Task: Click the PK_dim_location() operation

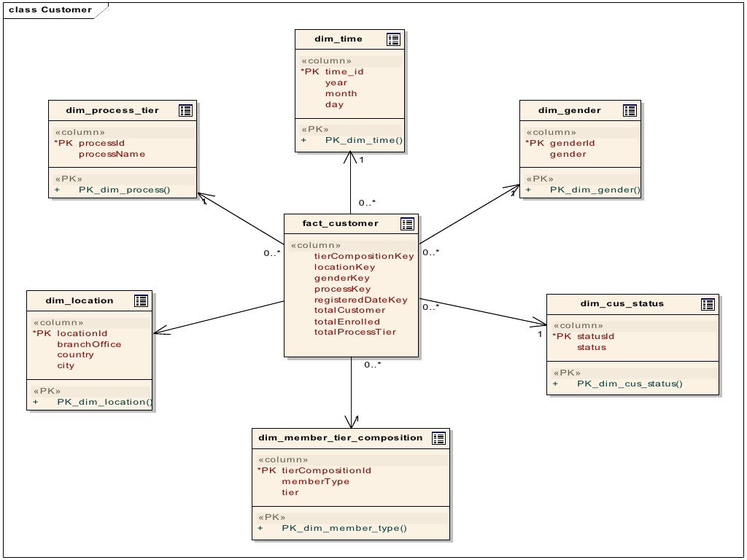Action: 105,402
